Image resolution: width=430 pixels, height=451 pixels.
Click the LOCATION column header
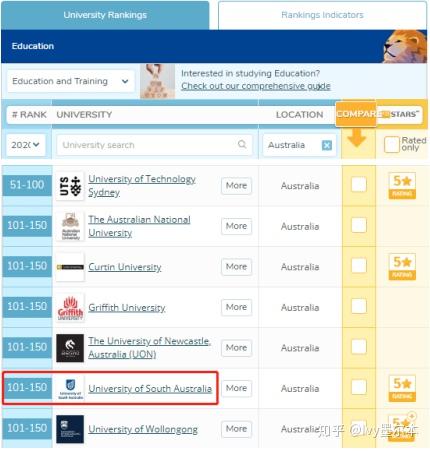coord(299,115)
